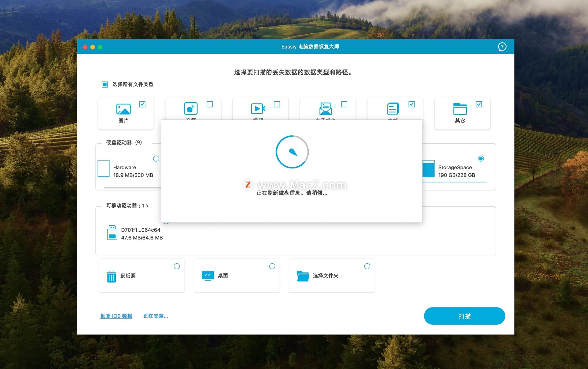
Task: Click the 47.6 MB/64.6 MB capacity text
Action: click(x=142, y=238)
